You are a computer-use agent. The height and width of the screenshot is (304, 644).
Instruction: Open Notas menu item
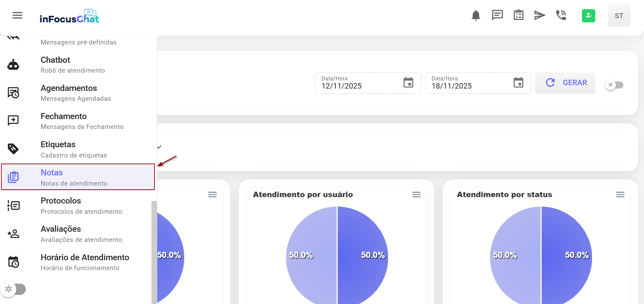[x=78, y=177]
